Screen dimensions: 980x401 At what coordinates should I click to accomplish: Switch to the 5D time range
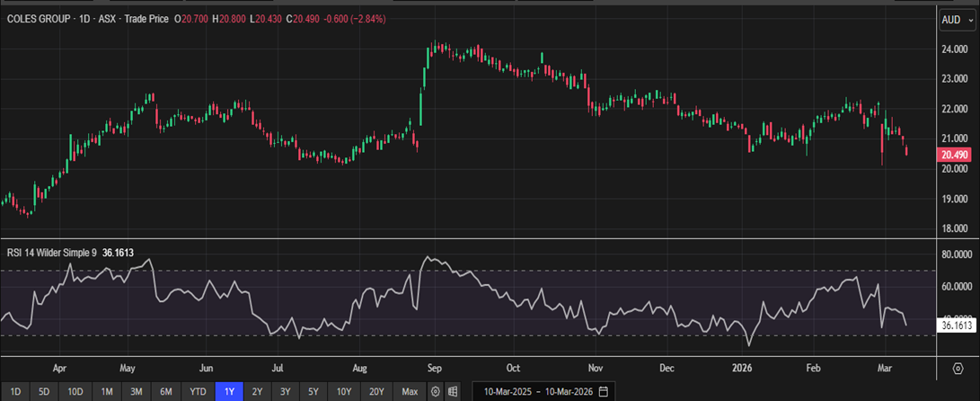(x=44, y=392)
